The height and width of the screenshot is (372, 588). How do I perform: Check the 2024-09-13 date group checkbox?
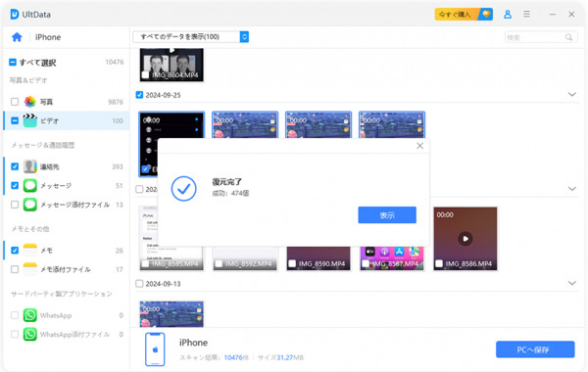139,284
